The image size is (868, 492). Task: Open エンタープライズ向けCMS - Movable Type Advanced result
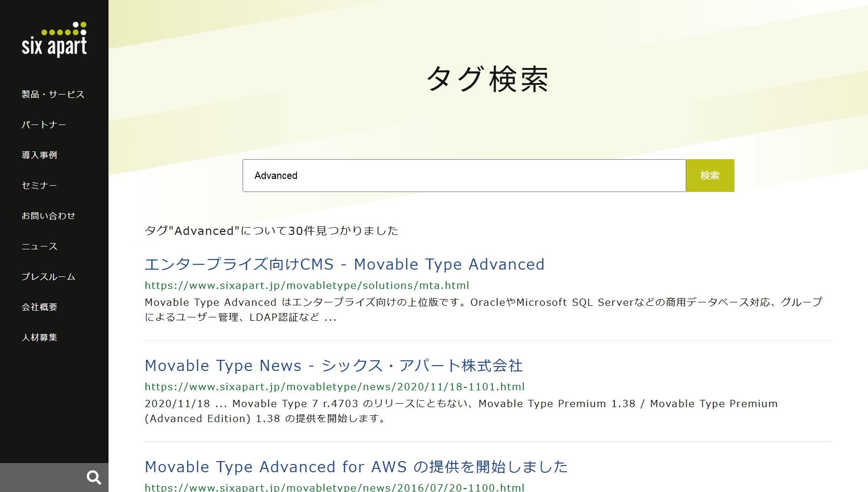[344, 264]
